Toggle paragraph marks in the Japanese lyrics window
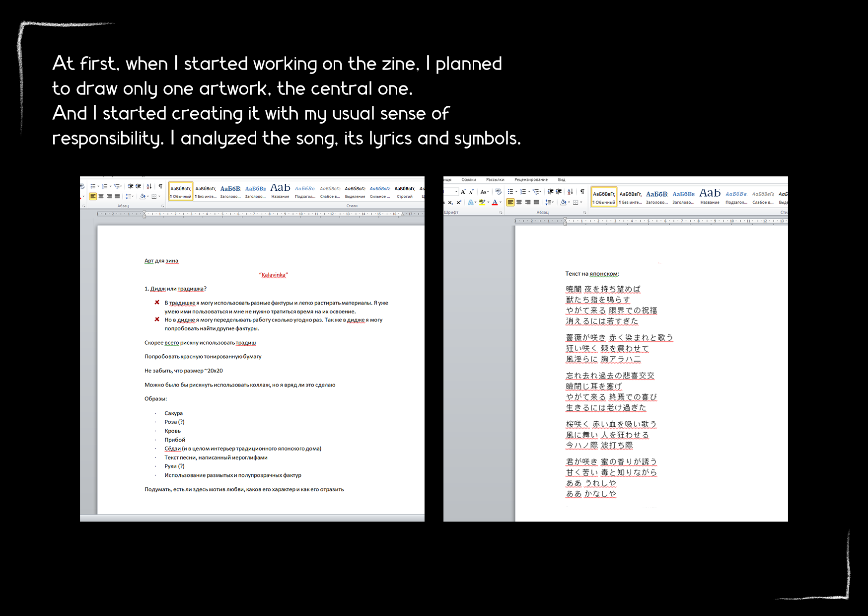 pyautogui.click(x=582, y=192)
